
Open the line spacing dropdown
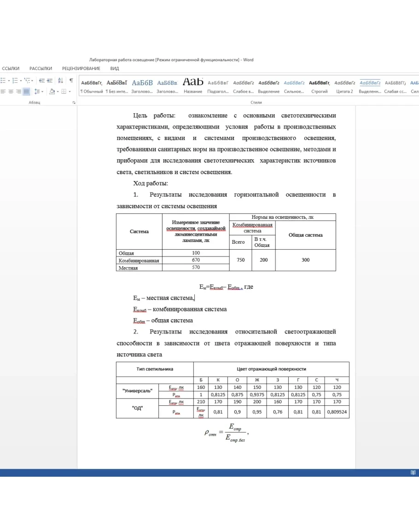click(38, 92)
